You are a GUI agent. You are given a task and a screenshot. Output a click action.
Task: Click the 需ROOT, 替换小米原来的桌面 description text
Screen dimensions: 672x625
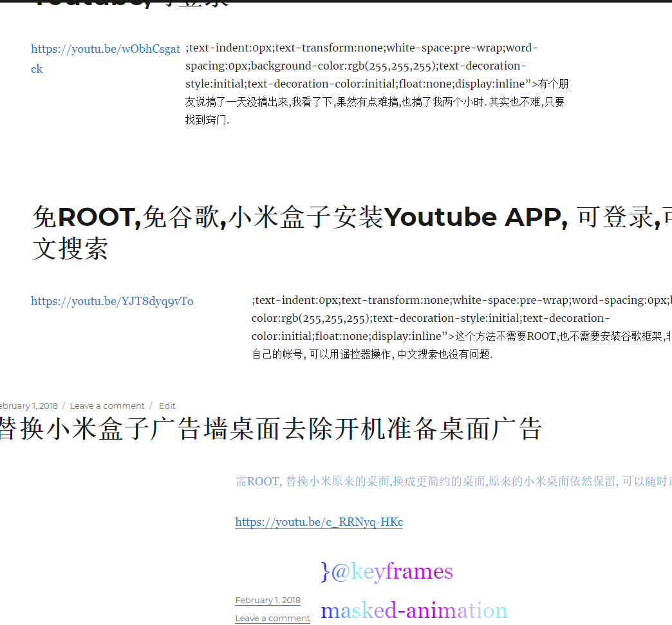pyautogui.click(x=453, y=481)
